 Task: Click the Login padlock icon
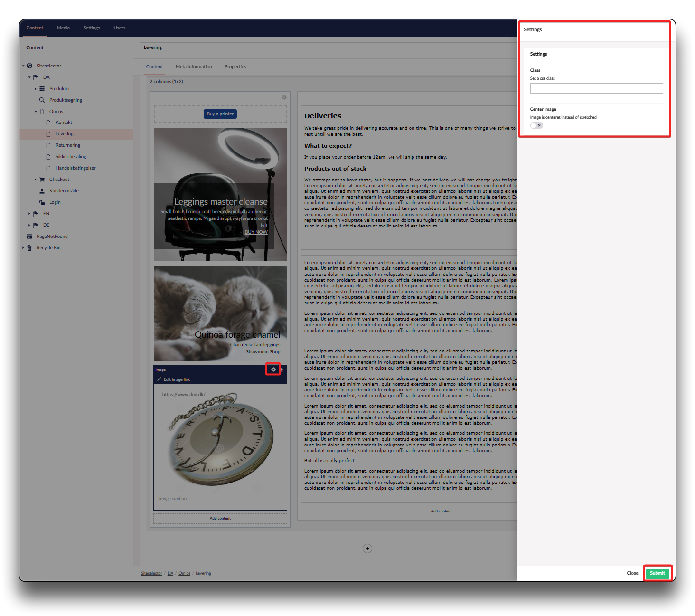(x=42, y=202)
